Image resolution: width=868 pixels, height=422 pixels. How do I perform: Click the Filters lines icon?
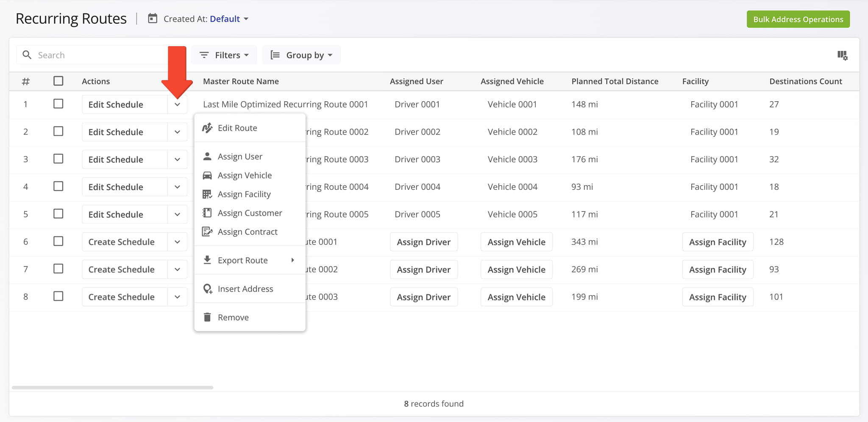point(204,55)
